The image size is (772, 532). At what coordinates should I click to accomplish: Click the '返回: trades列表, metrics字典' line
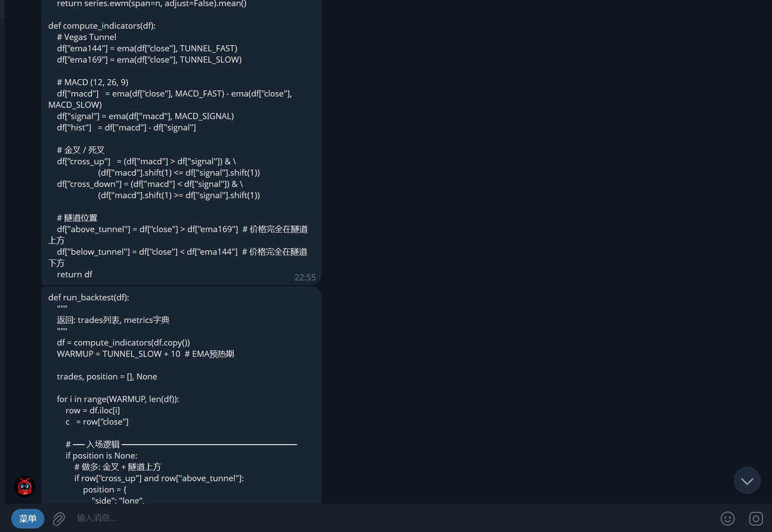(113, 320)
